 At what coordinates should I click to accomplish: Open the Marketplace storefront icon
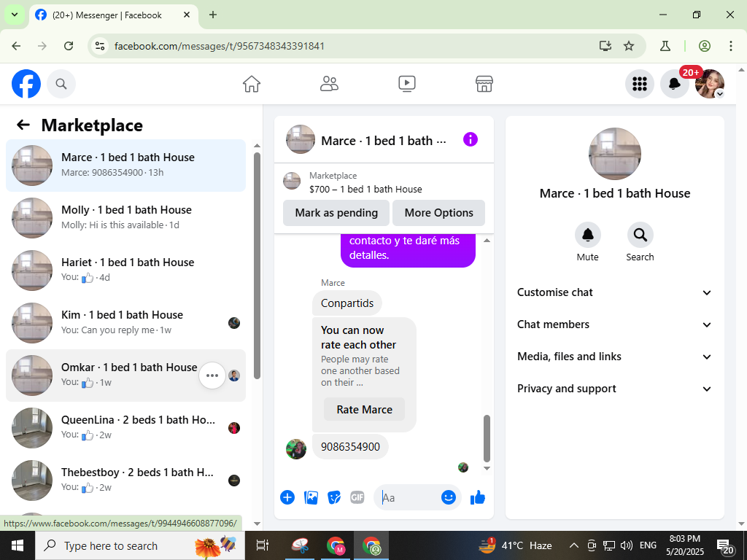tap(484, 84)
